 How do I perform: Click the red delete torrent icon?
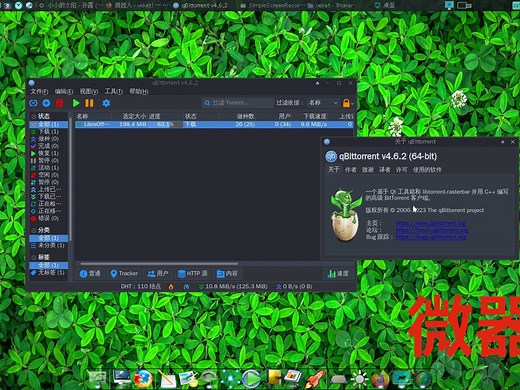click(59, 103)
